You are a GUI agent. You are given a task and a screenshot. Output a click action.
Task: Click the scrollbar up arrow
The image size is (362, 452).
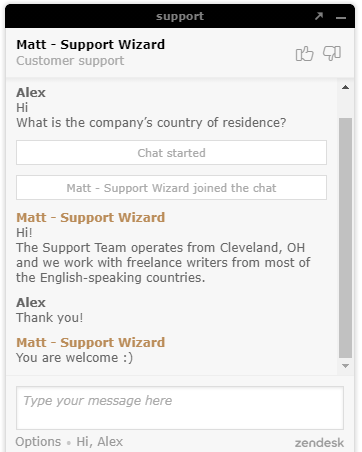(x=346, y=87)
